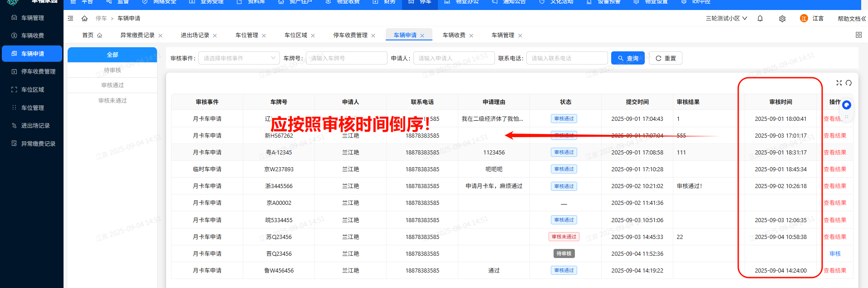Open the blue floating assistant button
Screen dimensions: 868x288
[x=846, y=105]
